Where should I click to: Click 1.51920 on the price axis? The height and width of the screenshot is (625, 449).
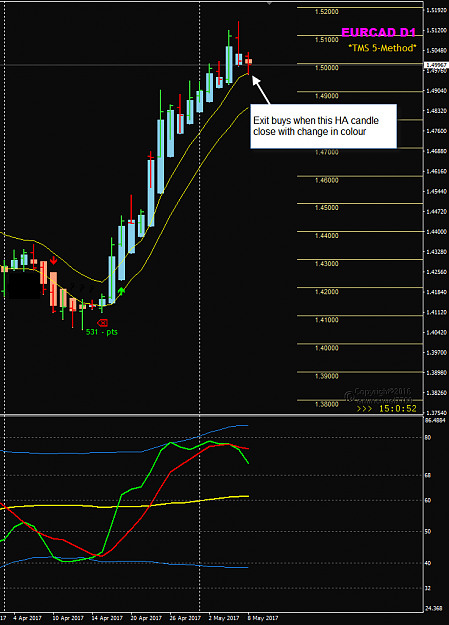436,10
